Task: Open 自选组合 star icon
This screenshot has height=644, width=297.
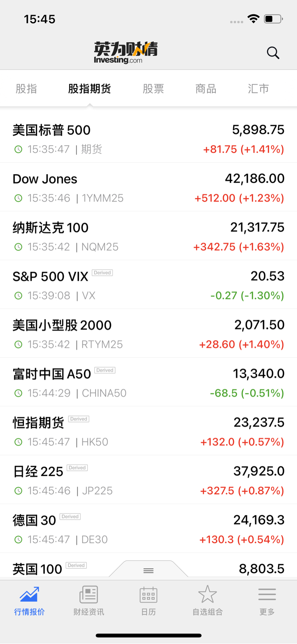Action: (208, 594)
